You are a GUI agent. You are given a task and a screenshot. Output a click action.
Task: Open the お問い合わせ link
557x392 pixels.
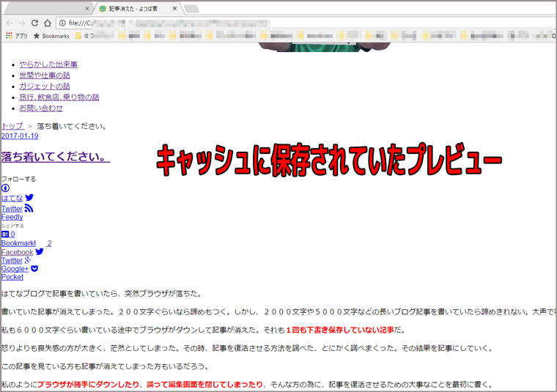click(41, 108)
